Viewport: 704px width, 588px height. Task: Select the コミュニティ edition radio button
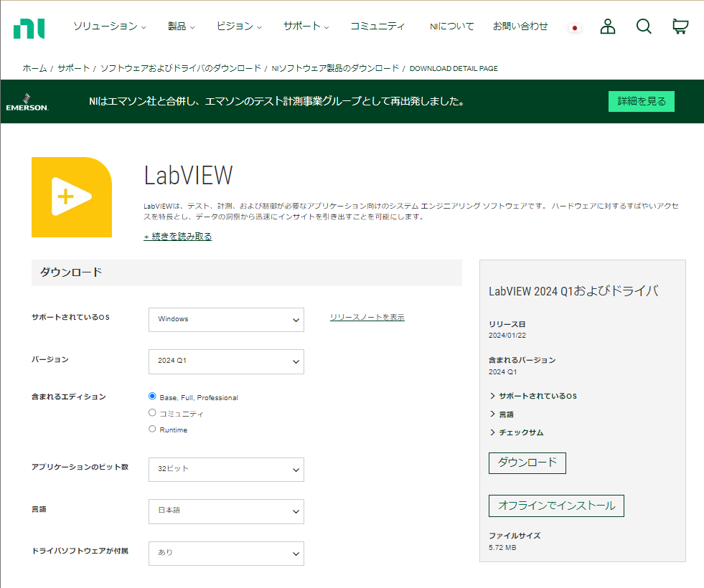(x=151, y=412)
